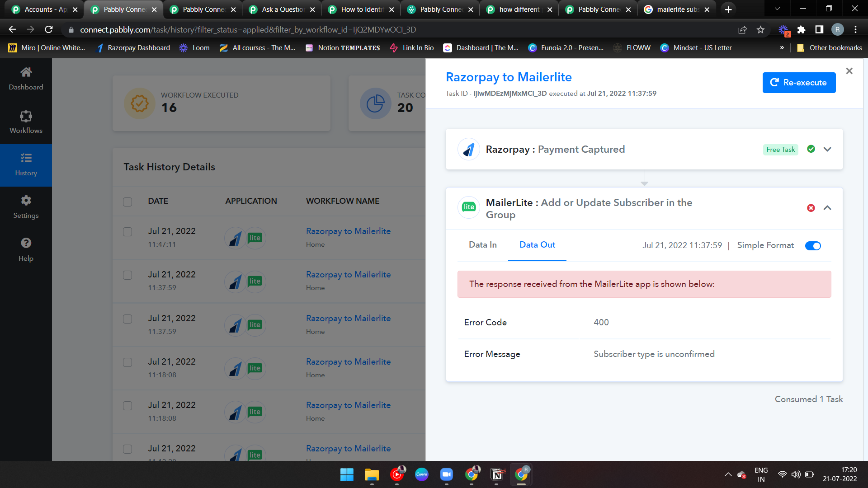Open the Chrome three-dot menu
The height and width of the screenshot is (488, 868).
(856, 29)
